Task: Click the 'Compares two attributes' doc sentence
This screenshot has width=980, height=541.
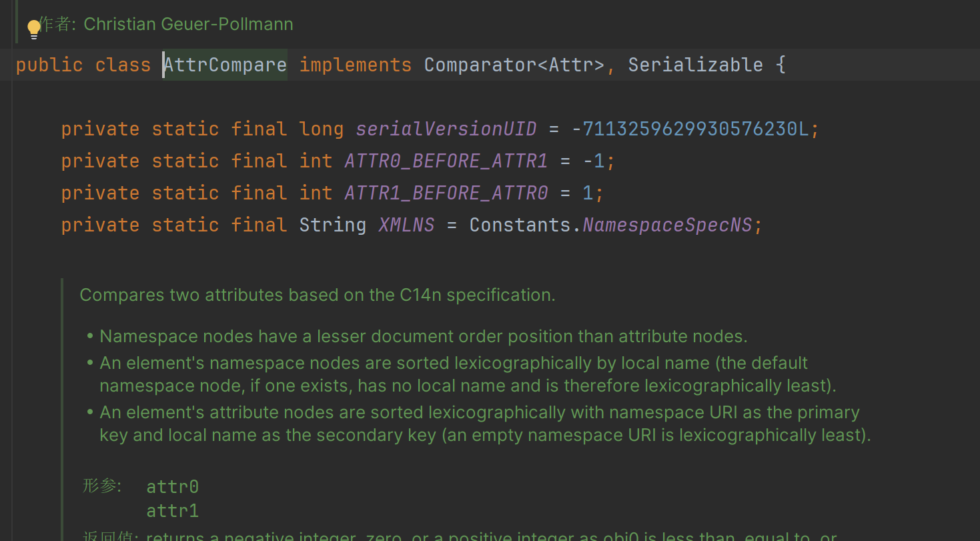Action: click(x=318, y=295)
